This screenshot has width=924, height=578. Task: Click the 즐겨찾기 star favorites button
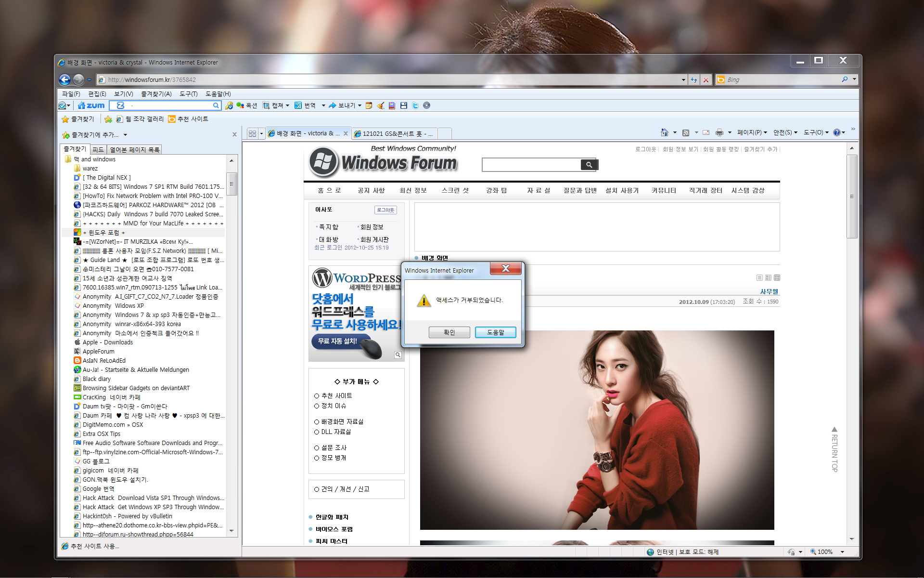[x=78, y=119]
